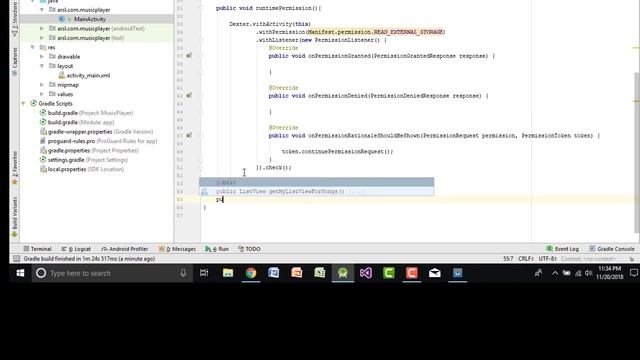Open the Gradle Console panel
This screenshot has width=640, height=360.
[611, 249]
